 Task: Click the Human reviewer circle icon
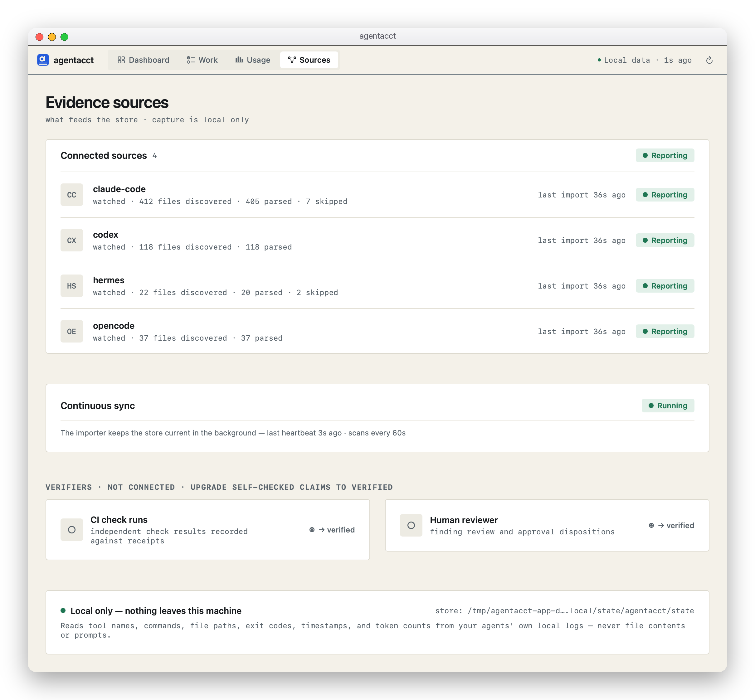tap(411, 525)
